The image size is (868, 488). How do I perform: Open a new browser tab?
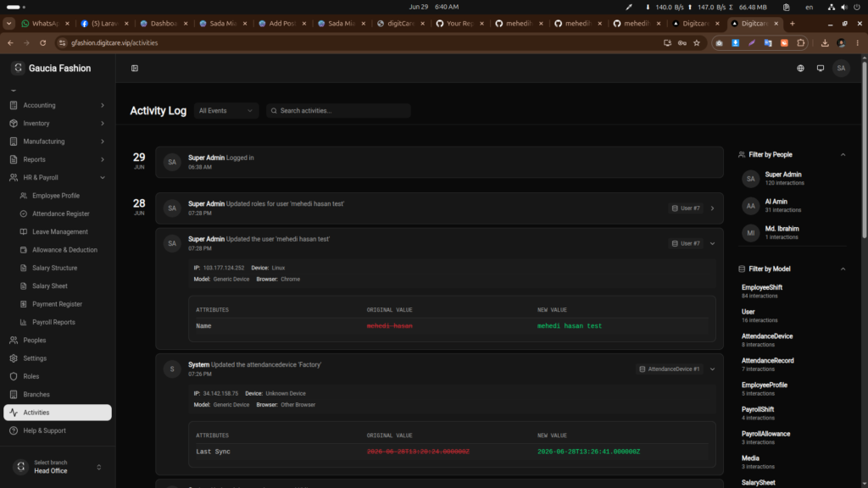point(793,23)
